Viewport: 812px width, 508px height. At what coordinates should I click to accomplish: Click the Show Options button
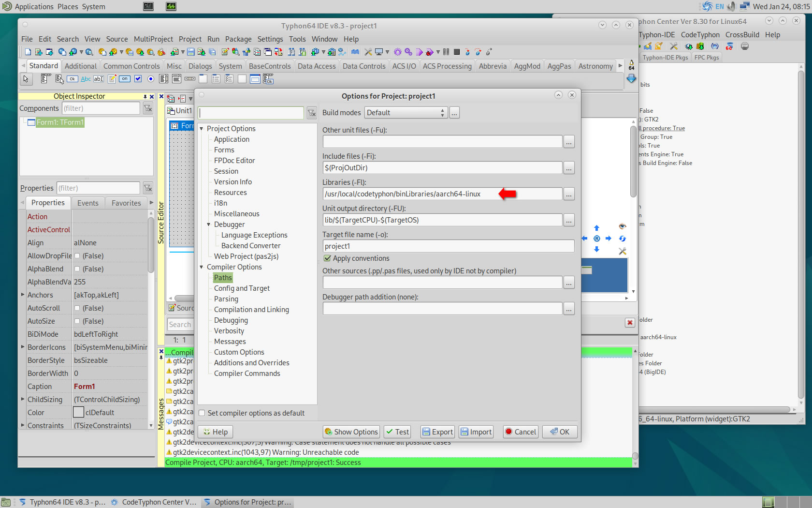pyautogui.click(x=351, y=432)
